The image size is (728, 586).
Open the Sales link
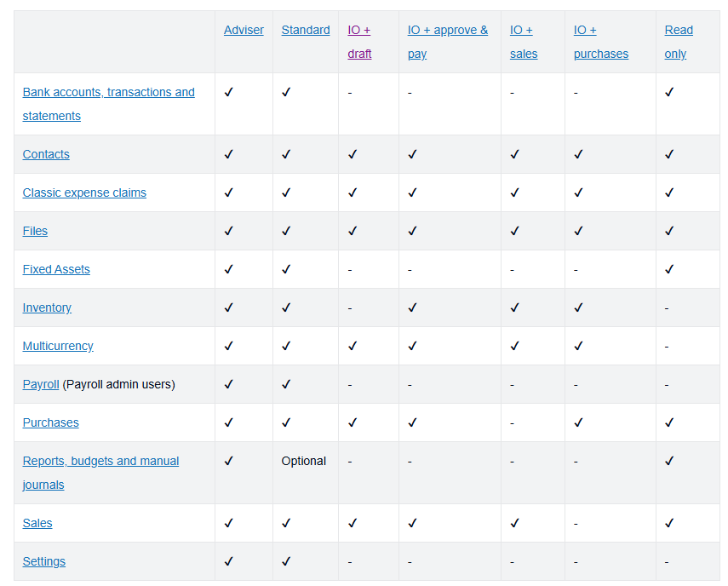click(37, 523)
